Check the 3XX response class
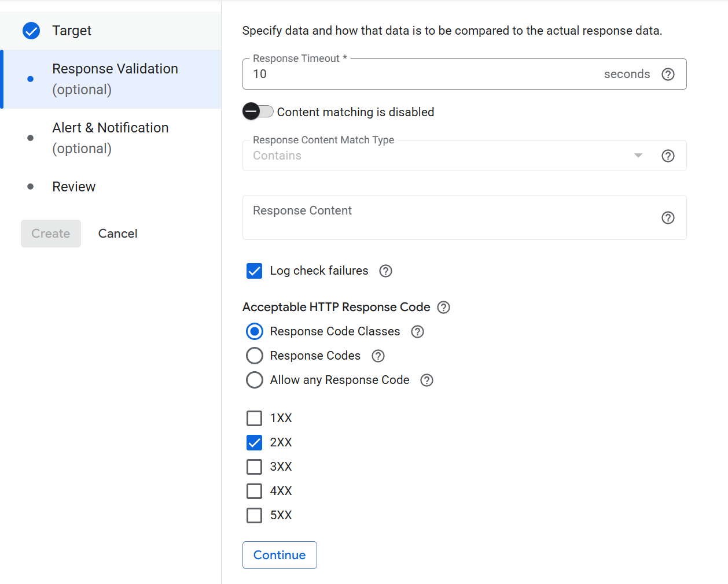 pos(254,467)
